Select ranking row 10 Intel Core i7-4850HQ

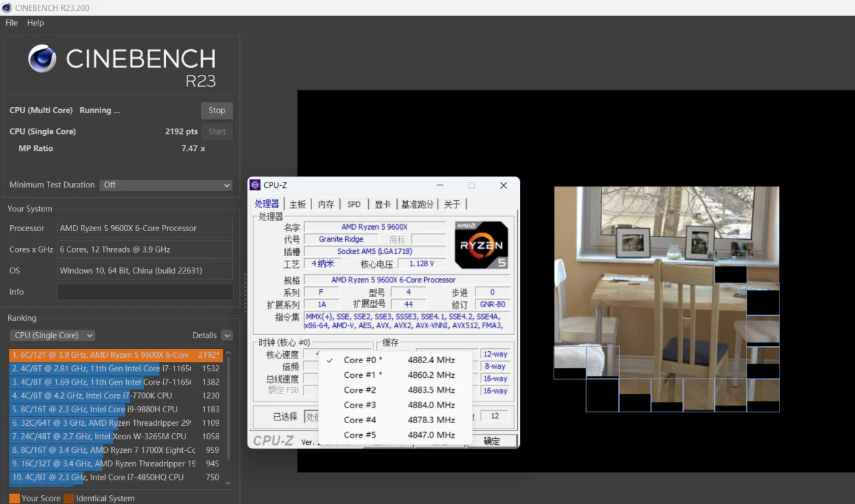pyautogui.click(x=115, y=477)
